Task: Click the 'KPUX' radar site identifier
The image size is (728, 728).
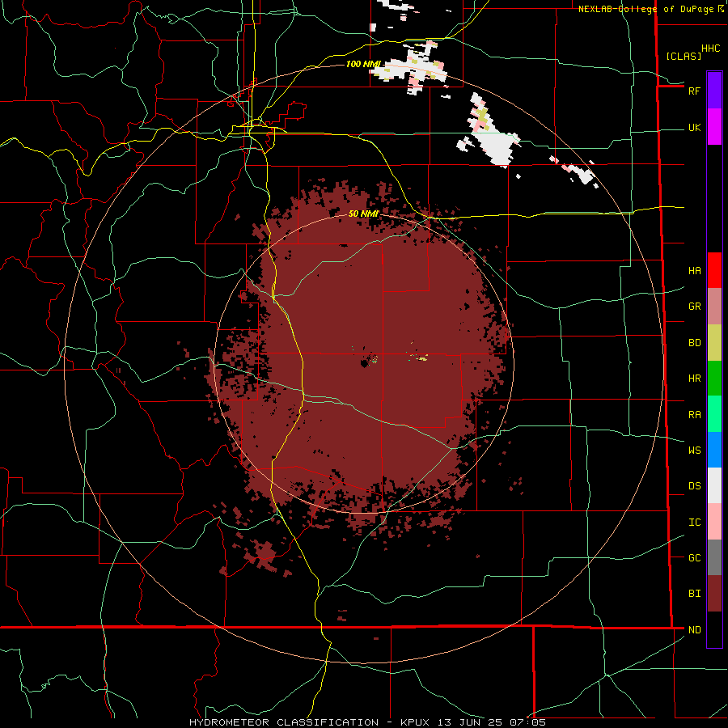Action: tap(414, 722)
